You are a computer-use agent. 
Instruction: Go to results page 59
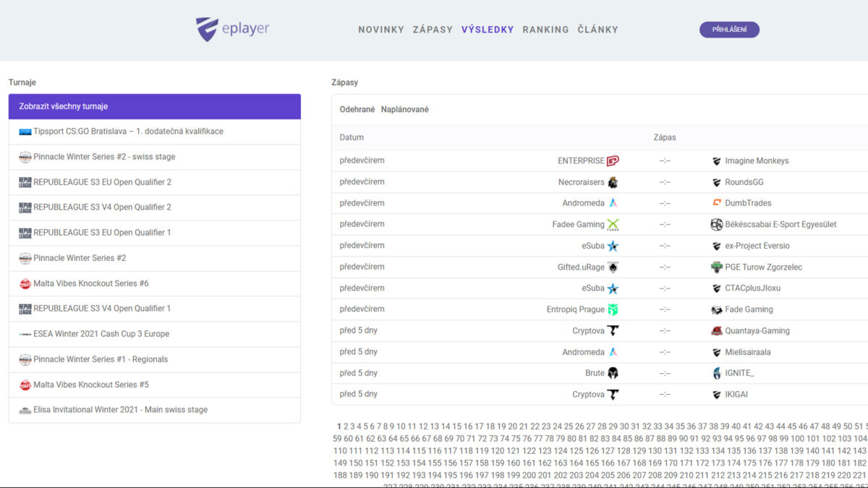coord(337,439)
